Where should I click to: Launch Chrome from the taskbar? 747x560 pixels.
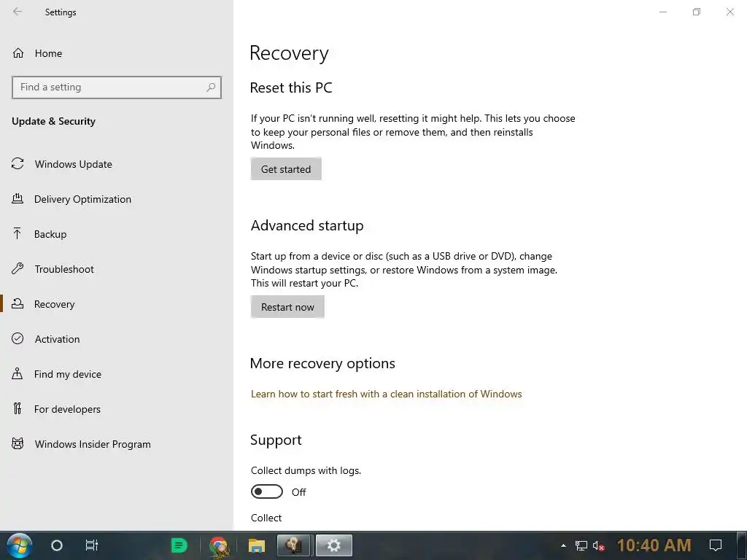tap(219, 545)
